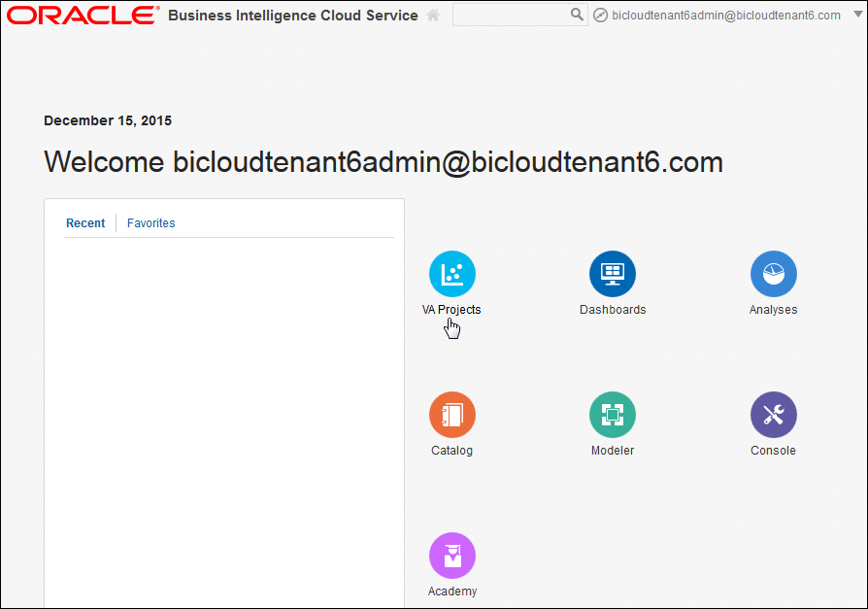The width and height of the screenshot is (868, 609).
Task: Switch to the Recent tab
Action: click(85, 223)
